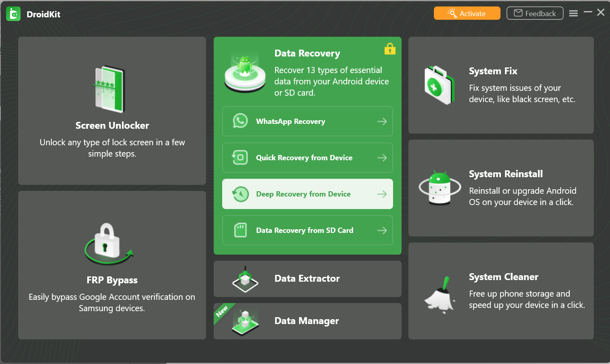Image resolution: width=610 pixels, height=364 pixels.
Task: Open Data Recovery from SD Card
Action: [307, 230]
